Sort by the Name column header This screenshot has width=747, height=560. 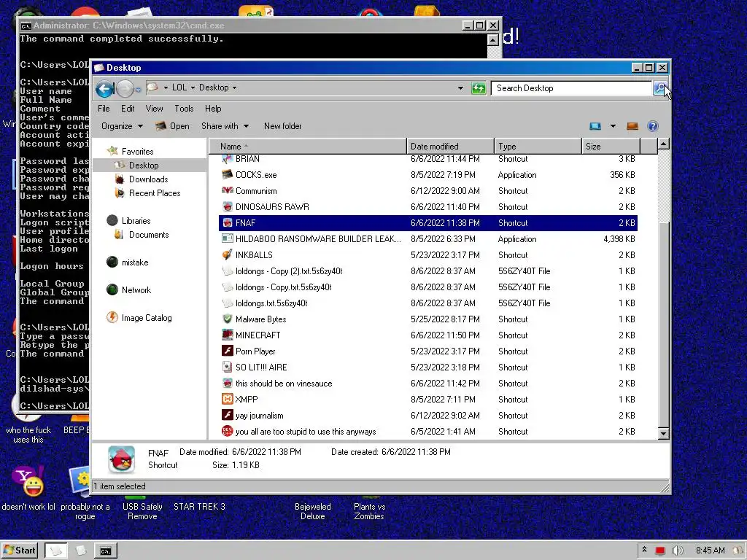tap(308, 146)
